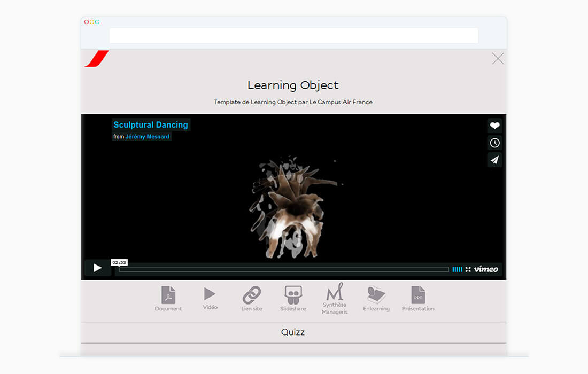588x374 pixels.
Task: Like the video with heart icon
Action: point(494,126)
